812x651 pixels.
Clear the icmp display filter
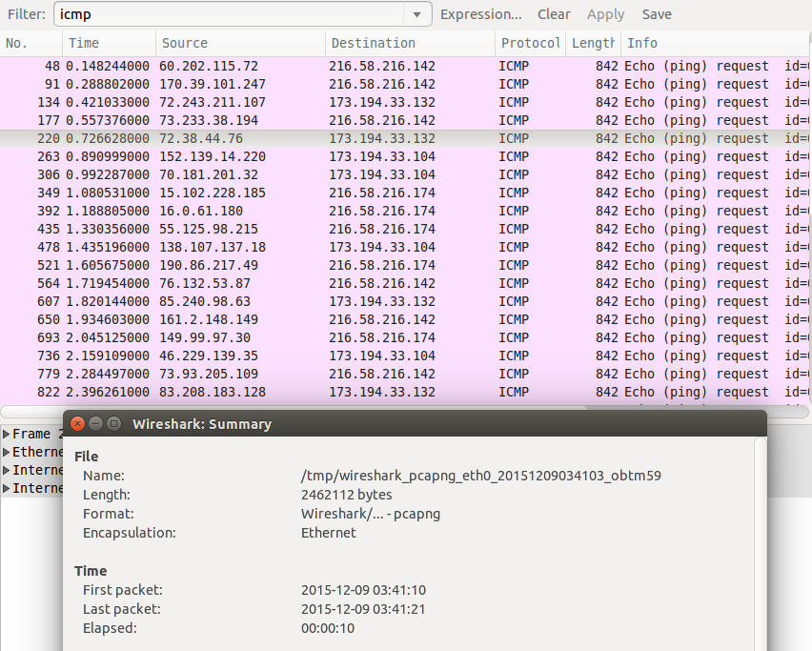coord(554,14)
